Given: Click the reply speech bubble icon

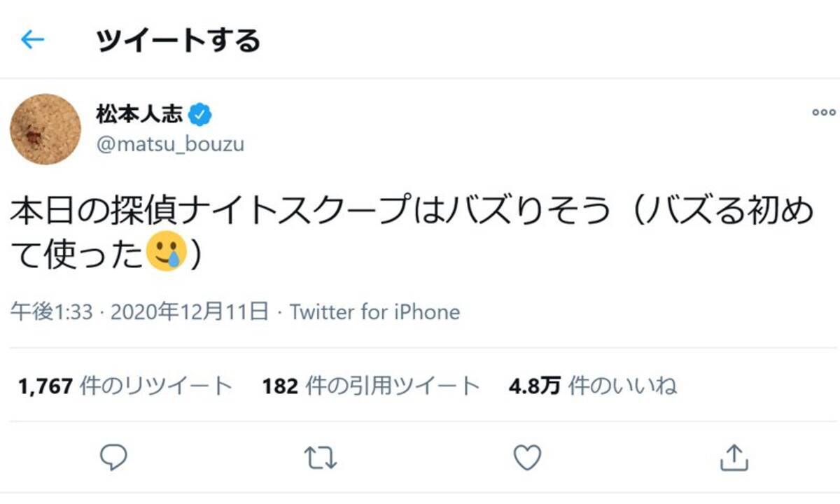Looking at the screenshot, I should (113, 458).
